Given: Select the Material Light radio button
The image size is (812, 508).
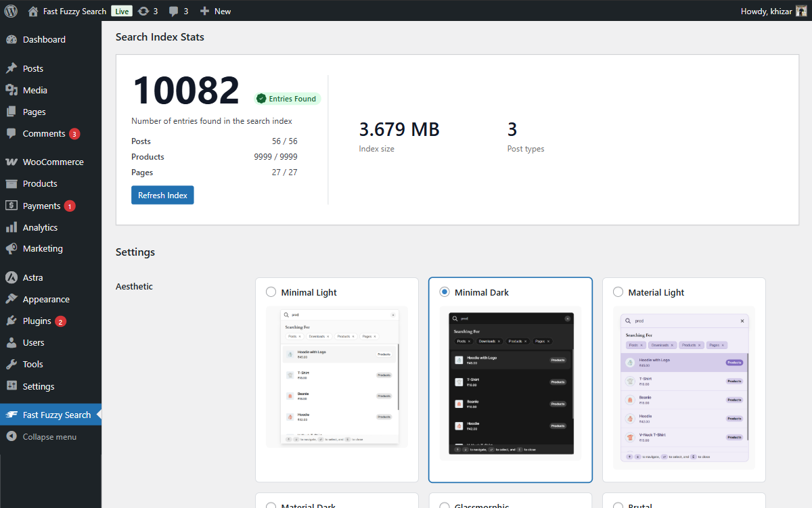Looking at the screenshot, I should pyautogui.click(x=618, y=292).
